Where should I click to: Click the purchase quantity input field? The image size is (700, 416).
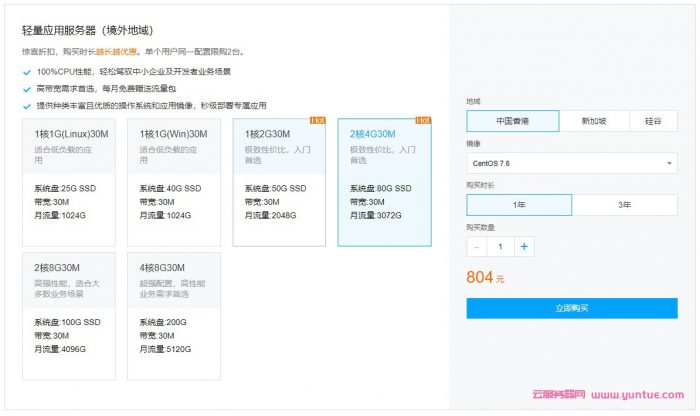pyautogui.click(x=500, y=246)
